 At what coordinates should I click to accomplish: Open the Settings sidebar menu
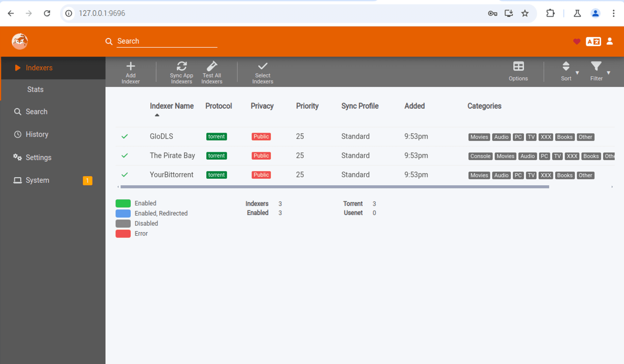click(x=38, y=158)
